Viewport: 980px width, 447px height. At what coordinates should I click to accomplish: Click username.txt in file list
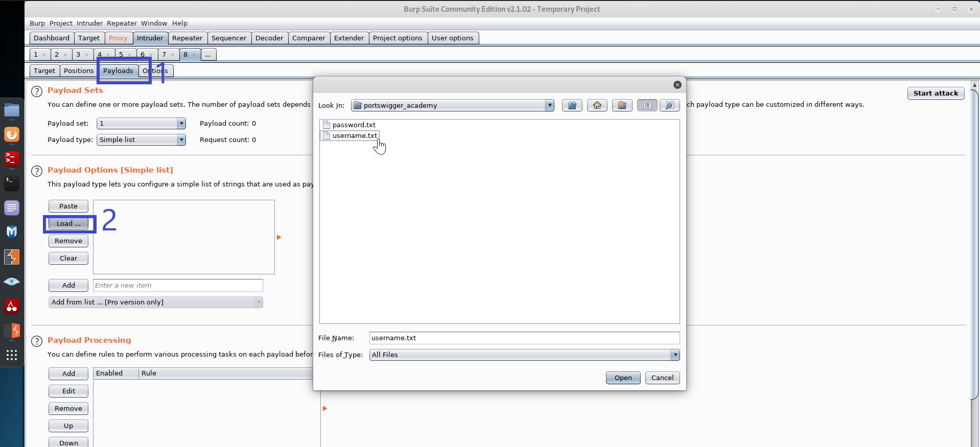tap(350, 135)
